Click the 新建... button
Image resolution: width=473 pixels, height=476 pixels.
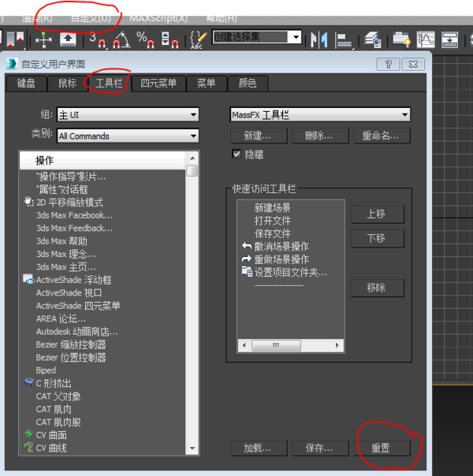[259, 136]
